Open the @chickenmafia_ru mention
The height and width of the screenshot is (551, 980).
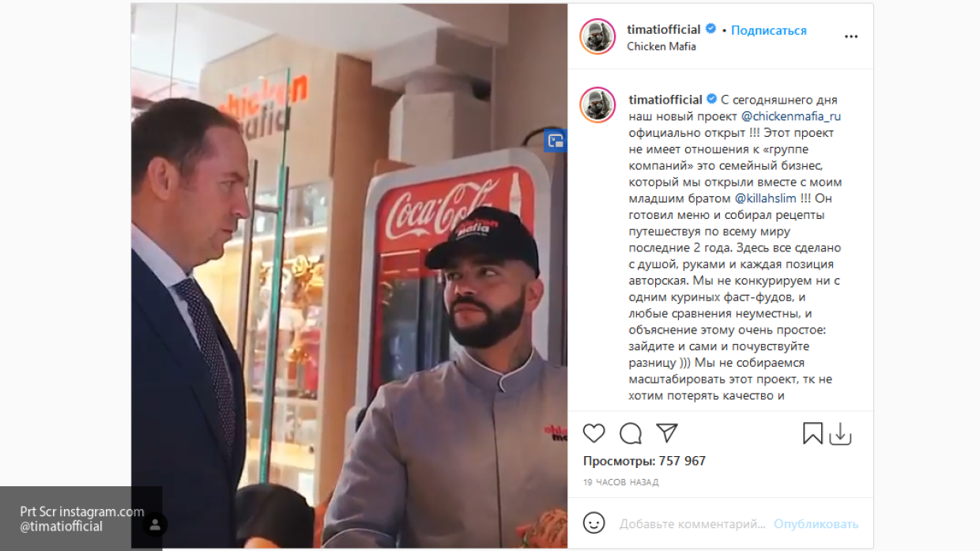click(x=791, y=116)
